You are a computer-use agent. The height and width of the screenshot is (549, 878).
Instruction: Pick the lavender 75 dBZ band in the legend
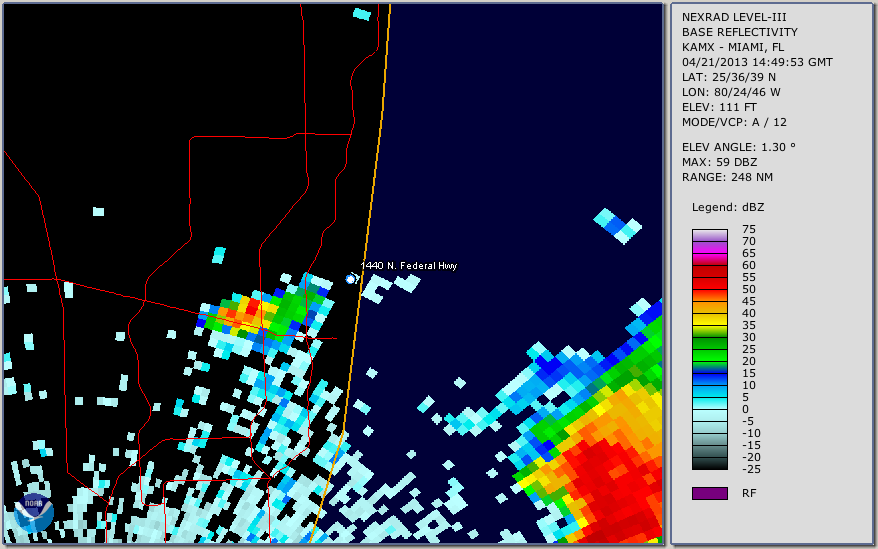[x=710, y=235]
